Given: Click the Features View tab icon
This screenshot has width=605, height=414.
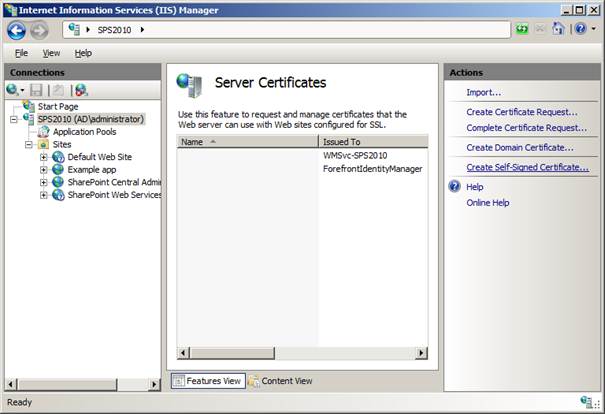Looking at the screenshot, I should coord(179,381).
